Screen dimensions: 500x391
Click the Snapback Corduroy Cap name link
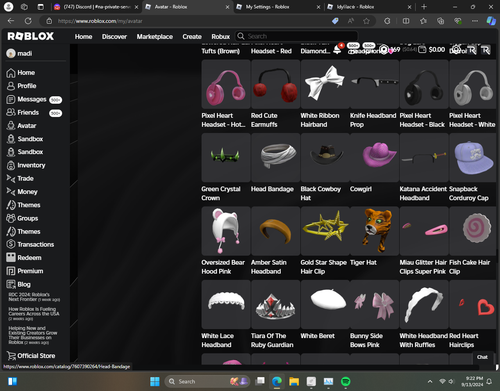[x=469, y=193]
